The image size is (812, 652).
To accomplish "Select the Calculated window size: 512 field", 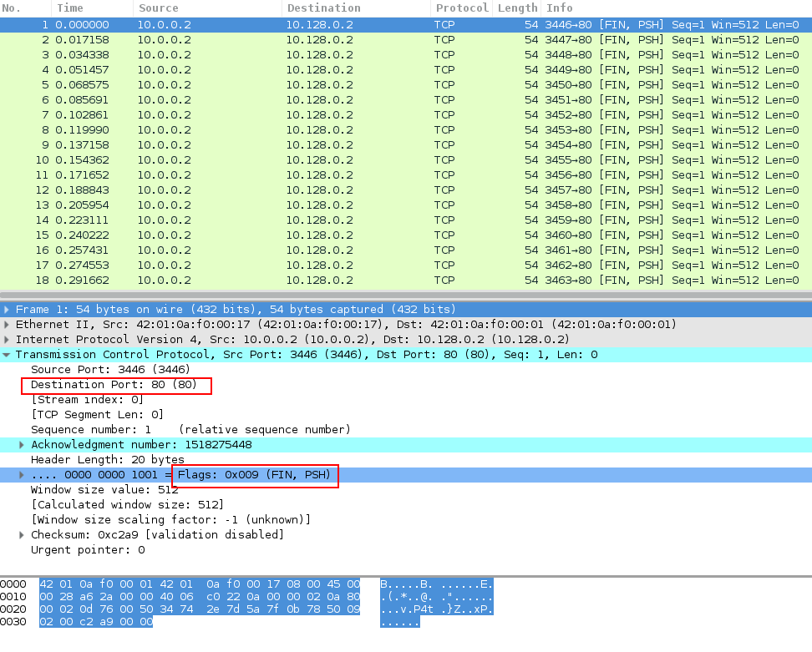I will point(406,504).
